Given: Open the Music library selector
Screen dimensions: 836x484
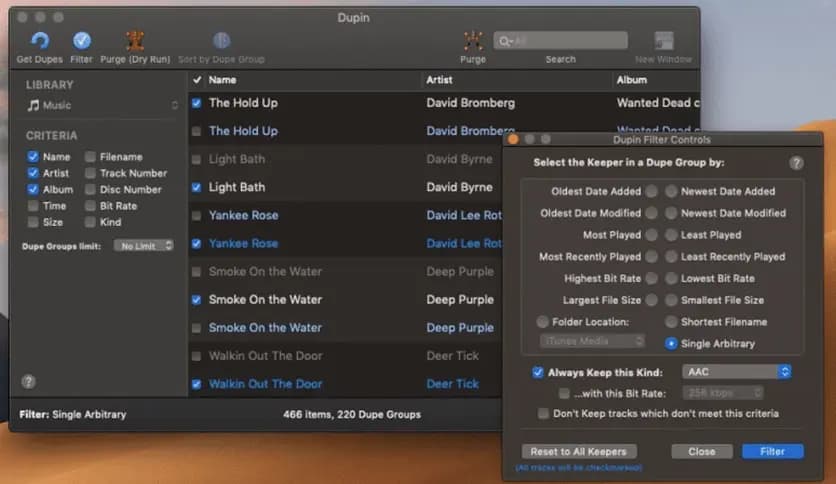Looking at the screenshot, I should click(x=102, y=105).
